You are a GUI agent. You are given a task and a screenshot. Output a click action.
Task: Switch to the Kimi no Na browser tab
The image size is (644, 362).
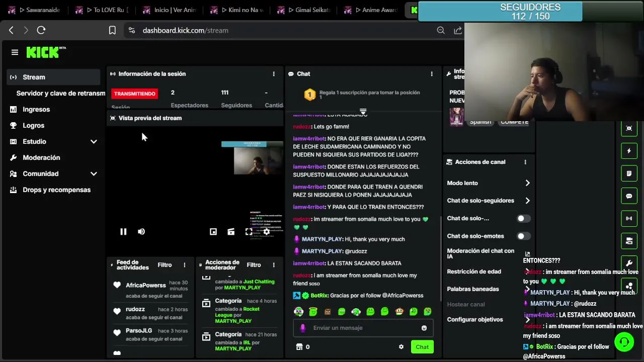pyautogui.click(x=236, y=10)
